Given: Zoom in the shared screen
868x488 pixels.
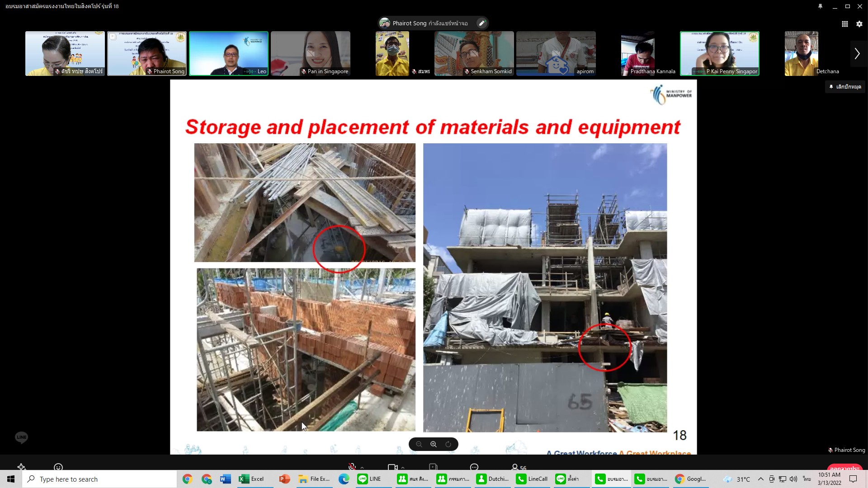Looking at the screenshot, I should [434, 444].
